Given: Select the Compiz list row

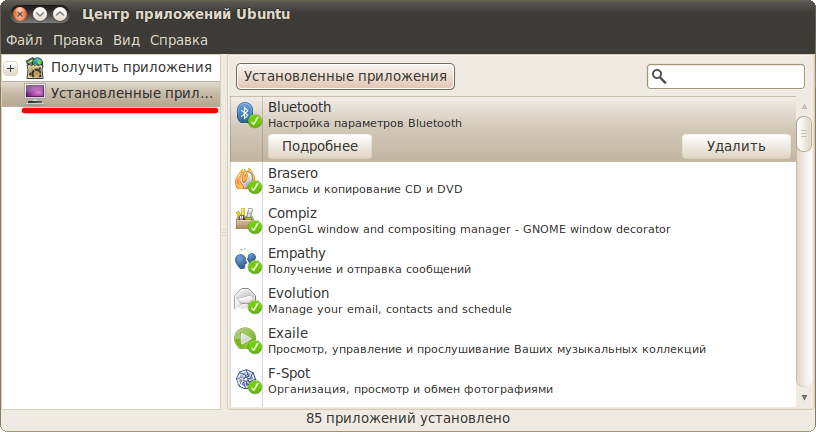Looking at the screenshot, I should coord(513,221).
